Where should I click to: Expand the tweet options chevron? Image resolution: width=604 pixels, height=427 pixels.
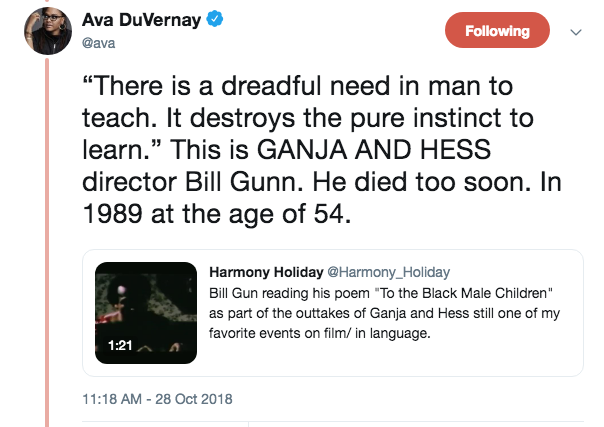(575, 31)
